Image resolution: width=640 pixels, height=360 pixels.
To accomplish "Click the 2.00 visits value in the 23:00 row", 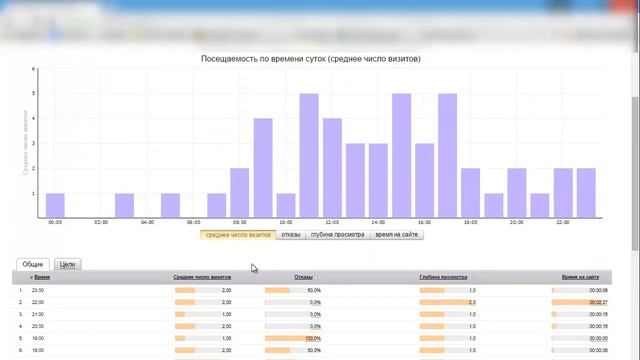I will (226, 290).
